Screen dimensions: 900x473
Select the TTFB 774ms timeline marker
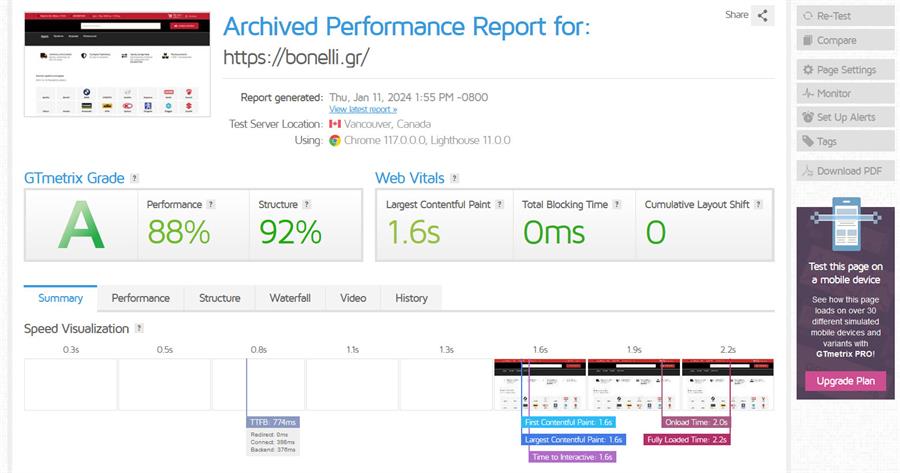coord(273,422)
